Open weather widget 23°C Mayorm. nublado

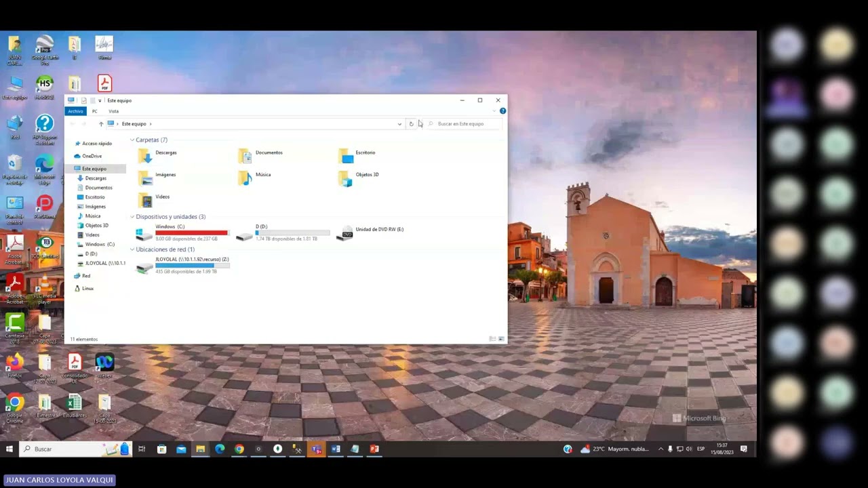(x=614, y=449)
